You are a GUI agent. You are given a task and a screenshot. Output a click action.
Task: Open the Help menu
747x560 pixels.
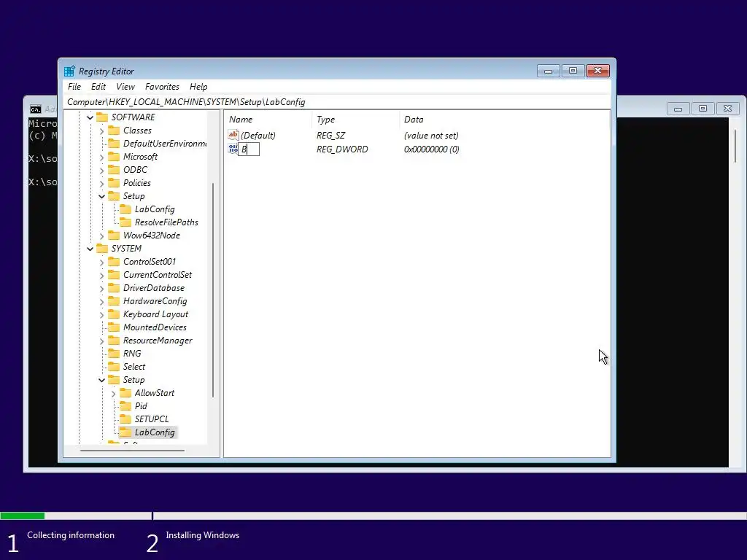point(198,87)
